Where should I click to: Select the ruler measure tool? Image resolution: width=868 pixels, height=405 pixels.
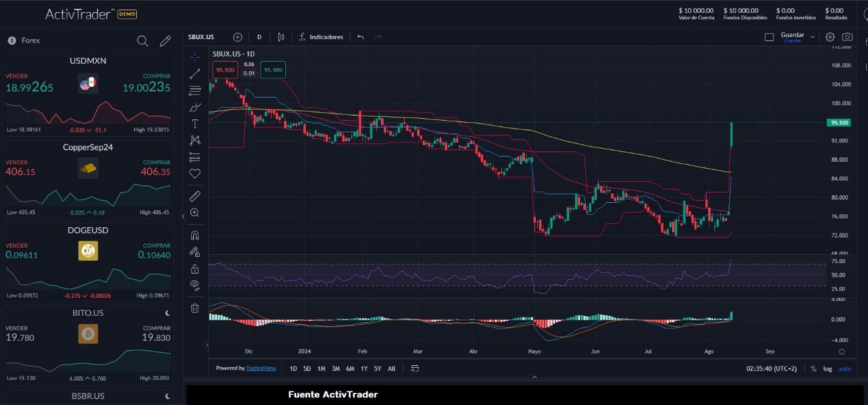coord(195,196)
